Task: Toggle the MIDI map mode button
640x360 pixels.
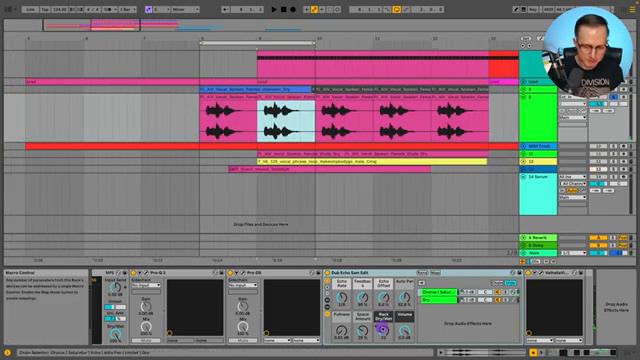Action: point(548,9)
